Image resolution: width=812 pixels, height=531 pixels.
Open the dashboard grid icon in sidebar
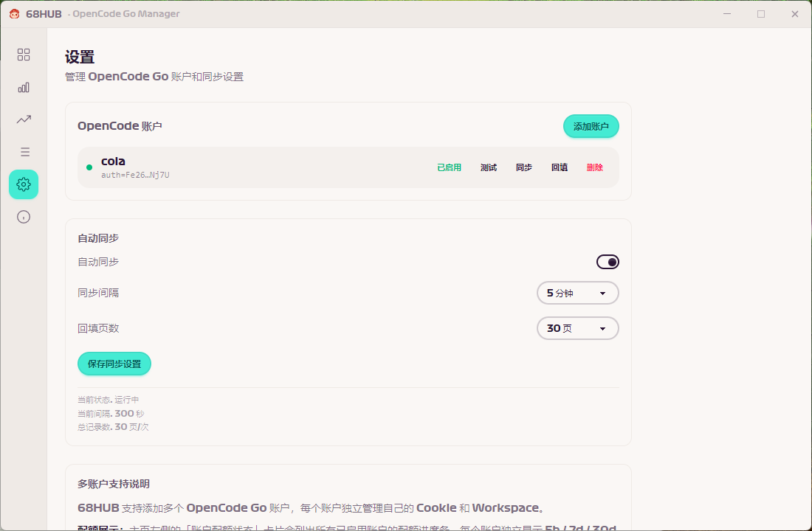pyautogui.click(x=24, y=55)
